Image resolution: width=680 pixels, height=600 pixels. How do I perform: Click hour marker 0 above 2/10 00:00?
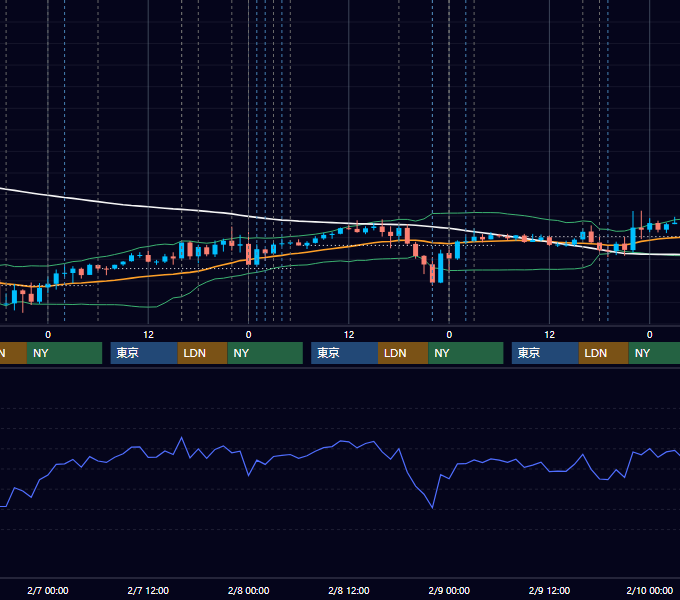(x=650, y=335)
